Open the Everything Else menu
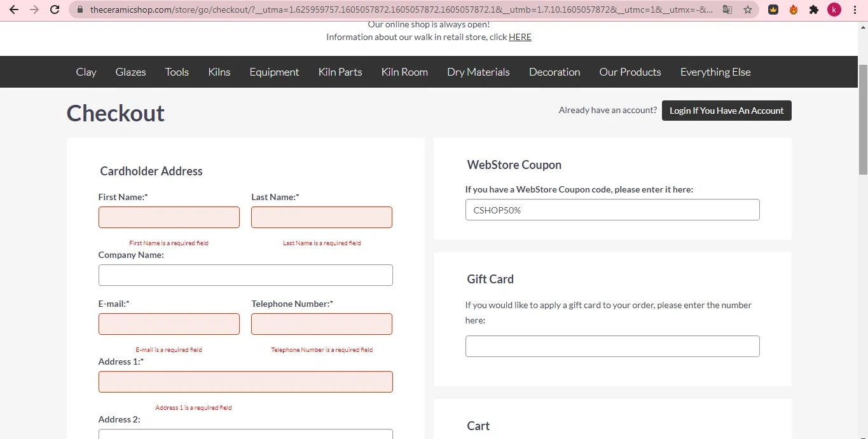Screen dimensions: 868x439 (x=715, y=72)
